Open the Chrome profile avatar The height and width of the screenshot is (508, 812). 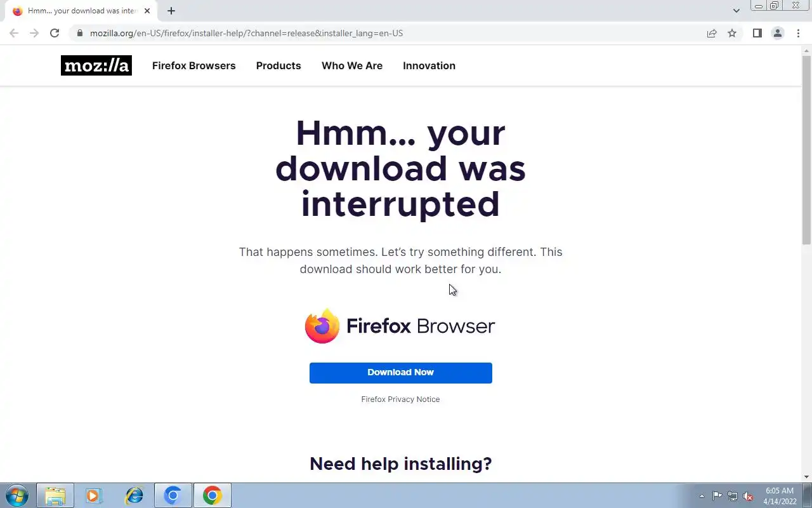click(x=777, y=33)
